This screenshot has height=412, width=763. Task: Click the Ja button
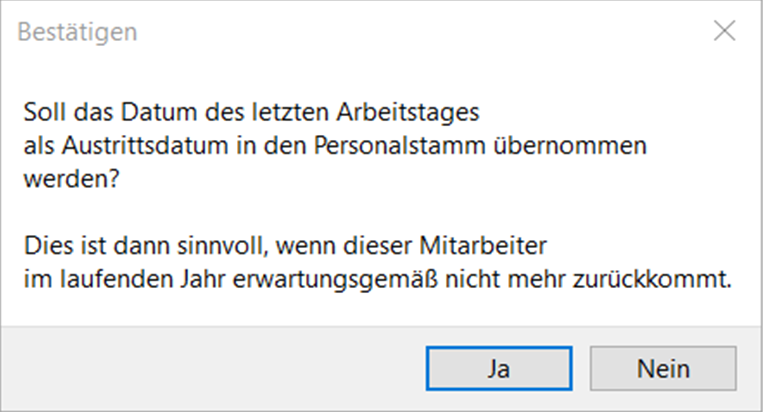499,368
